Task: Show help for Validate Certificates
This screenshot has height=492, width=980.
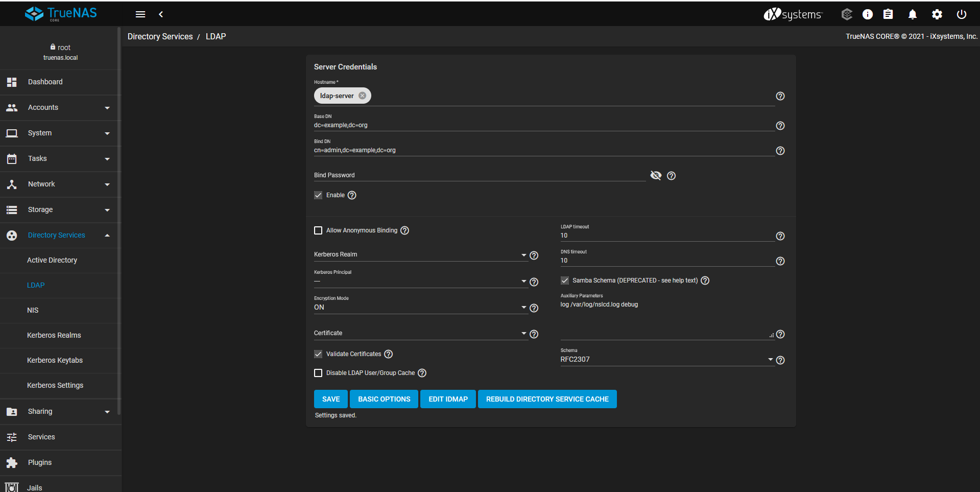Action: coord(388,354)
